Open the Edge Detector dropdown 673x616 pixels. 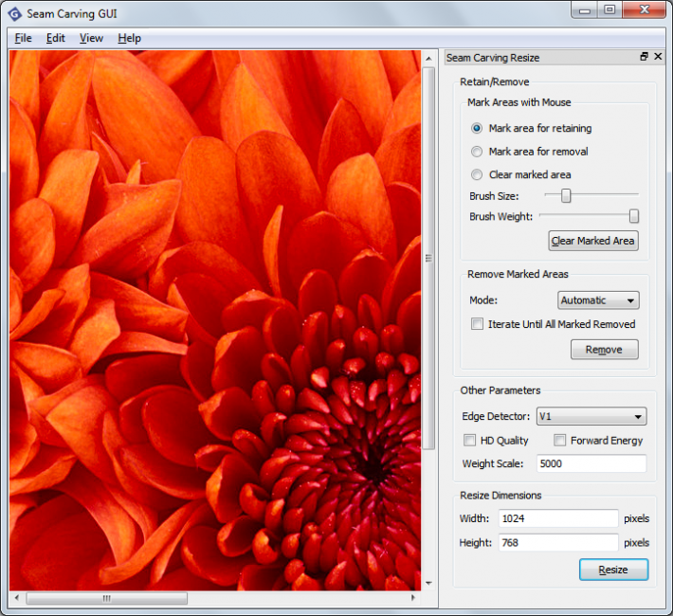[591, 416]
